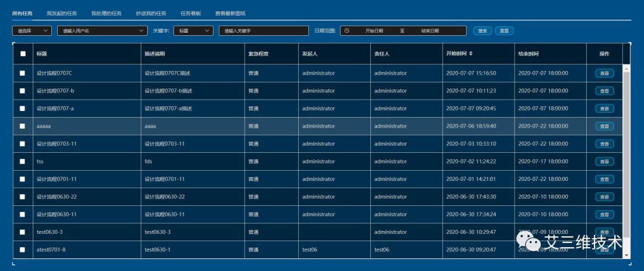The height and width of the screenshot is (271, 644).
Task: Click sort arrows beside 开始时间 column header
Action: click(x=470, y=54)
